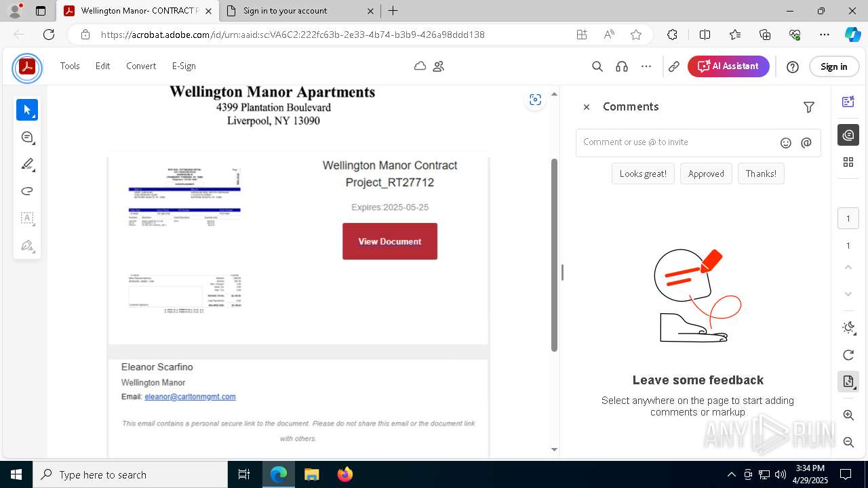Zoom in on the document
Viewport: 868px width, 488px height.
pyautogui.click(x=848, y=415)
